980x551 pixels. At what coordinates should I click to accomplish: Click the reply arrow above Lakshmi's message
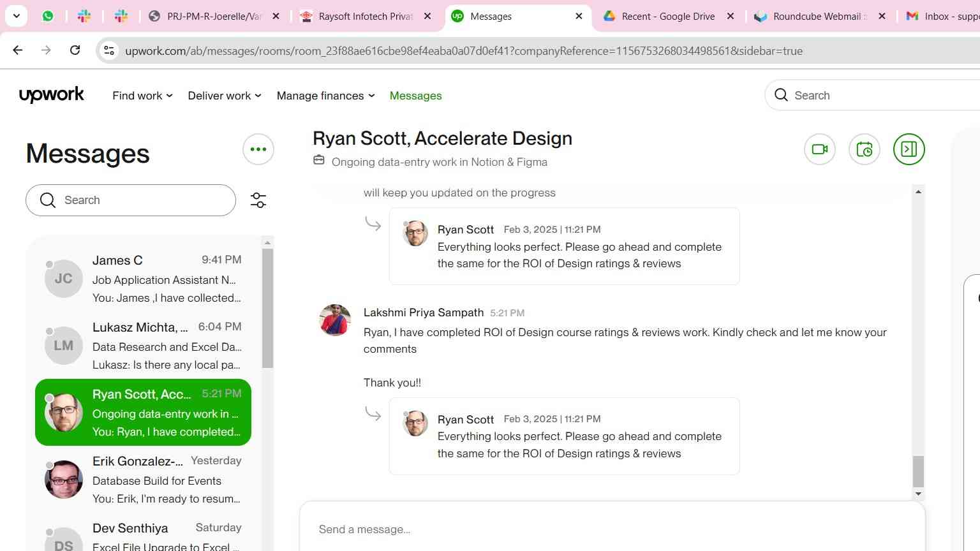point(373,223)
